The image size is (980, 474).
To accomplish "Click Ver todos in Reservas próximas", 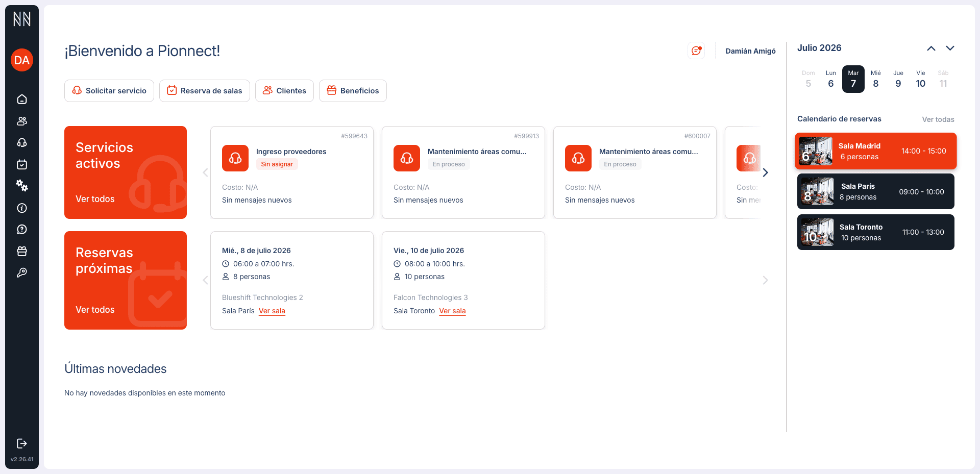I will pos(95,310).
